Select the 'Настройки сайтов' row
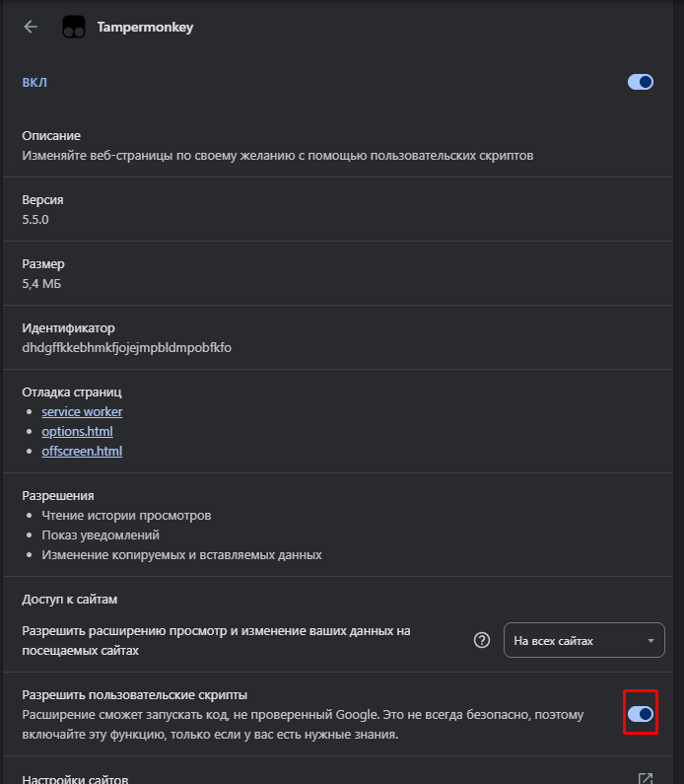Viewport: 684px width, 784px height. [x=338, y=772]
